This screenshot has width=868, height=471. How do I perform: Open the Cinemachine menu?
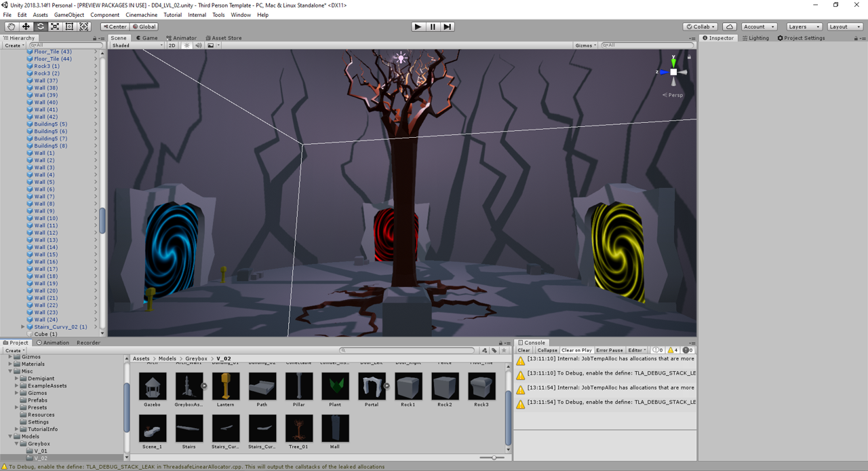[x=141, y=15]
